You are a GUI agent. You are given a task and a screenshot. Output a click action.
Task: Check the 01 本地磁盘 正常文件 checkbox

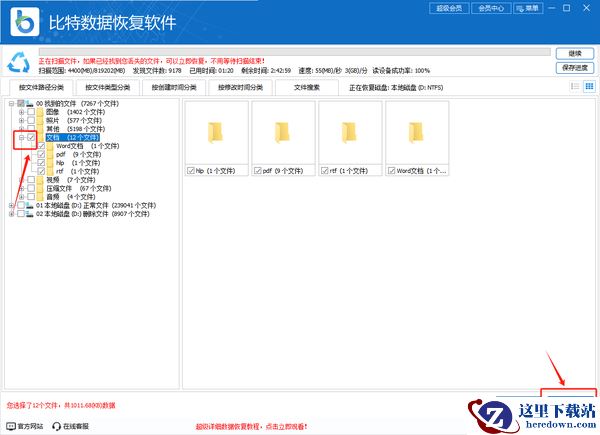point(21,205)
